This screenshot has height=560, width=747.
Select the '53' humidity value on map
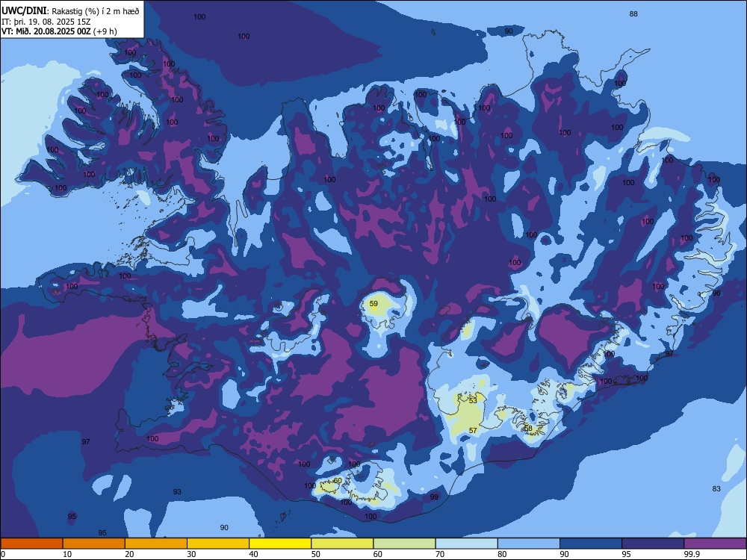[473, 400]
